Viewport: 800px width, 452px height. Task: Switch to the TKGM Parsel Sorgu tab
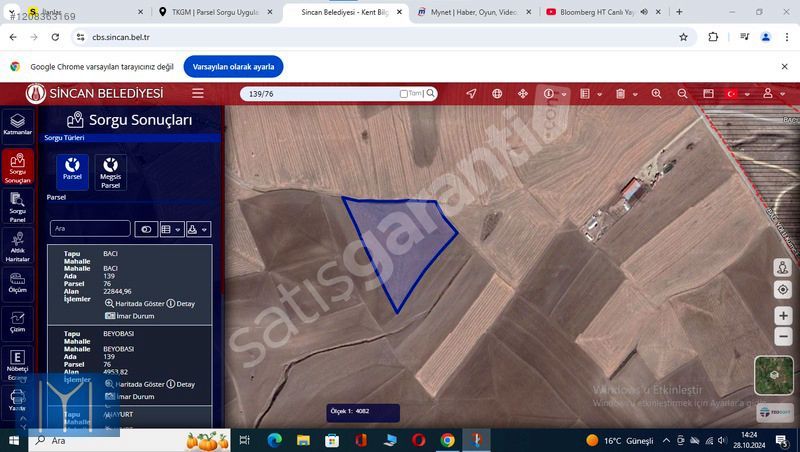[214, 12]
